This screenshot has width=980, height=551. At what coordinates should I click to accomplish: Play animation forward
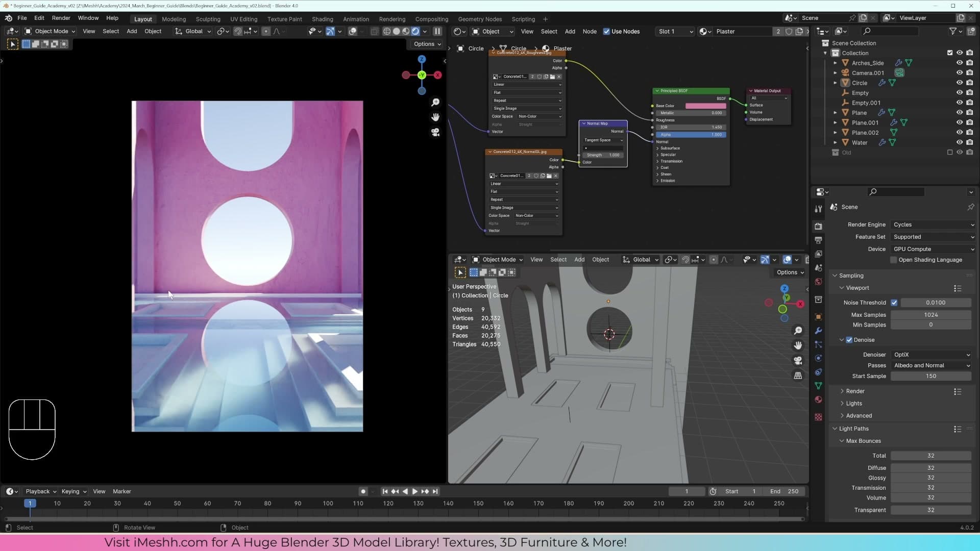pos(414,491)
